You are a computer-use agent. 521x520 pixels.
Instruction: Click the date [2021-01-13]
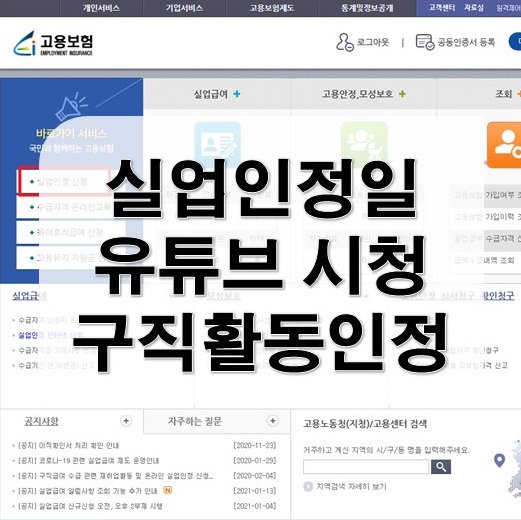(x=255, y=491)
